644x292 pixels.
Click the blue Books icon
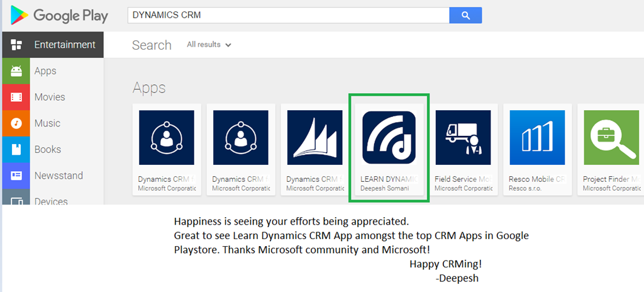(x=16, y=150)
